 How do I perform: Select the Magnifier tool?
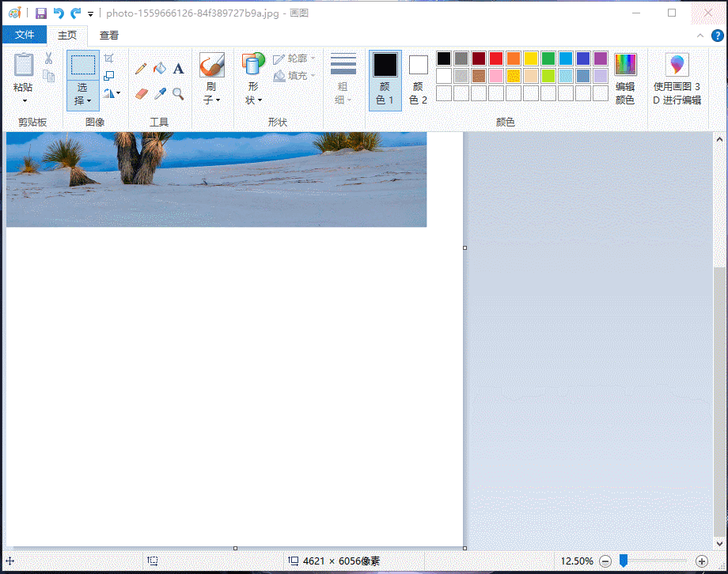[x=179, y=93]
